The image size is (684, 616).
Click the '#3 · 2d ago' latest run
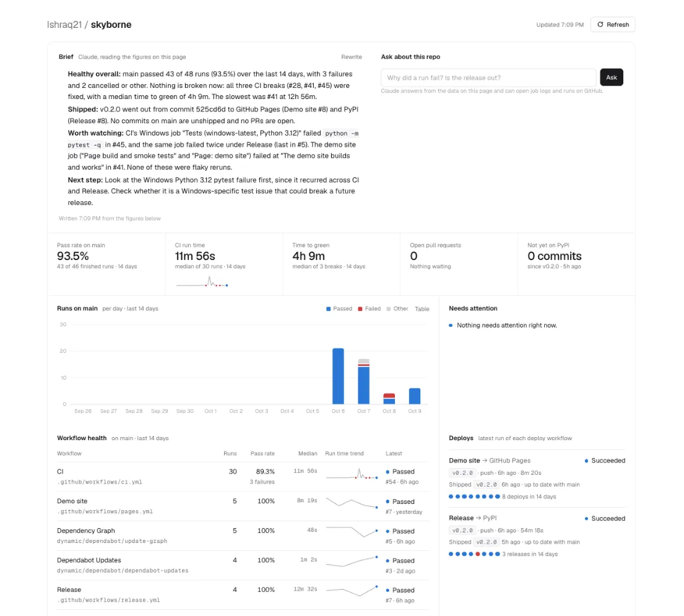coord(400,571)
